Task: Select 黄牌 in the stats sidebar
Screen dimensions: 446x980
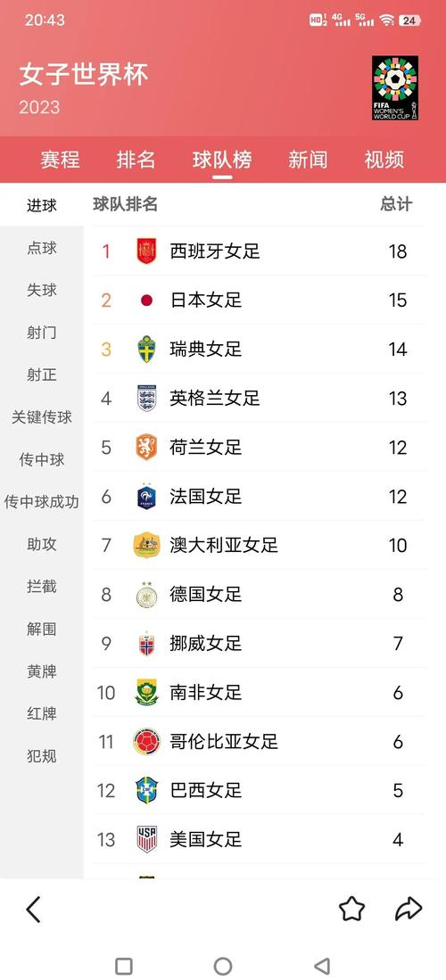Action: click(x=42, y=671)
